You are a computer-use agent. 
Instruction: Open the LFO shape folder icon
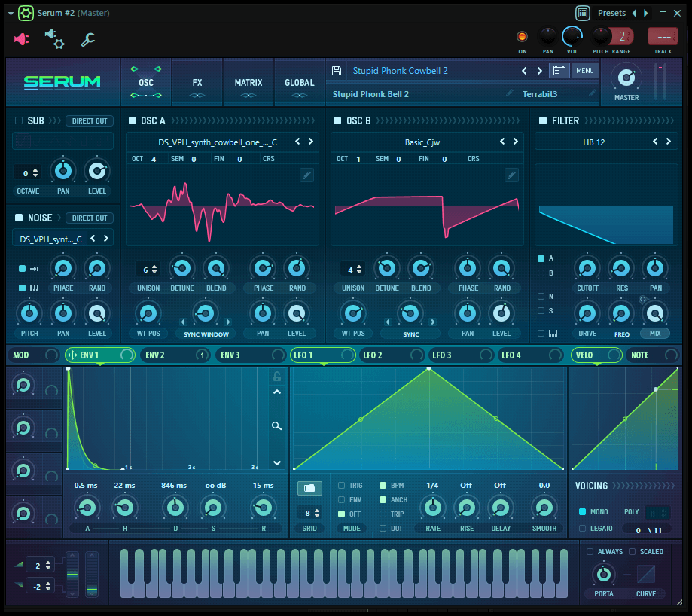coord(309,488)
